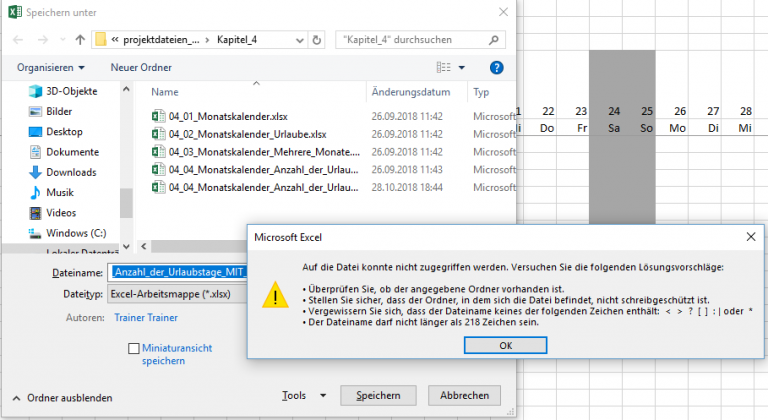The width and height of the screenshot is (768, 420).
Task: Click the Dateiname input field
Action: point(177,272)
